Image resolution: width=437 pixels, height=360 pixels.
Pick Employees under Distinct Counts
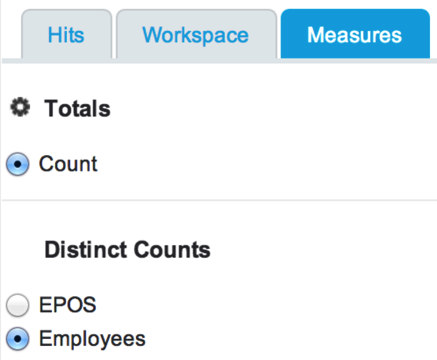18,339
